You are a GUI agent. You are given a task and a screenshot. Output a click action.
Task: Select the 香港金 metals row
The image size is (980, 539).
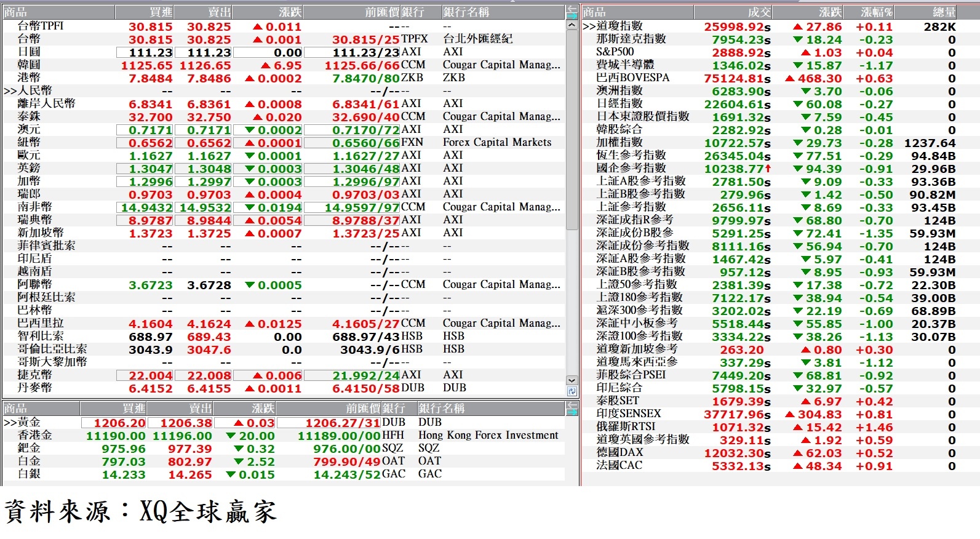(x=284, y=435)
